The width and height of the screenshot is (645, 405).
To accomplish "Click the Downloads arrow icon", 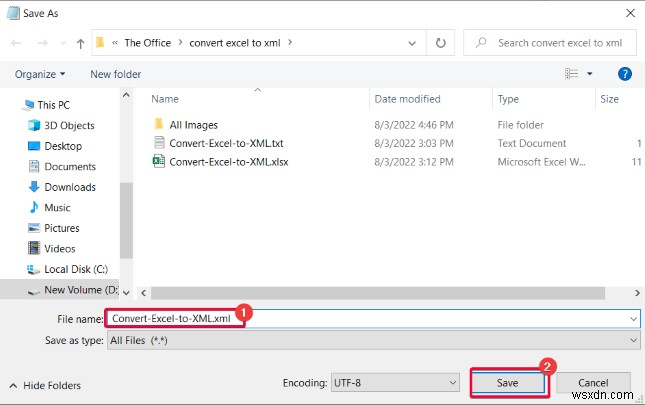I will coord(34,187).
